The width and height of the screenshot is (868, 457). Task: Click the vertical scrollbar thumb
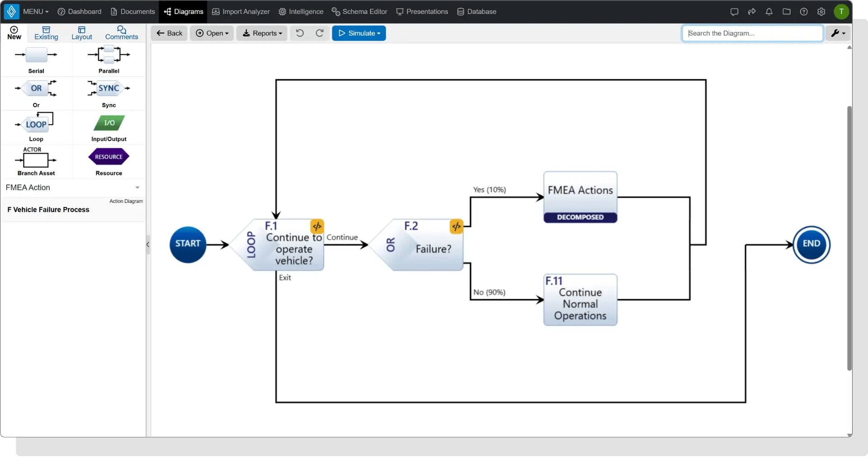(849, 238)
